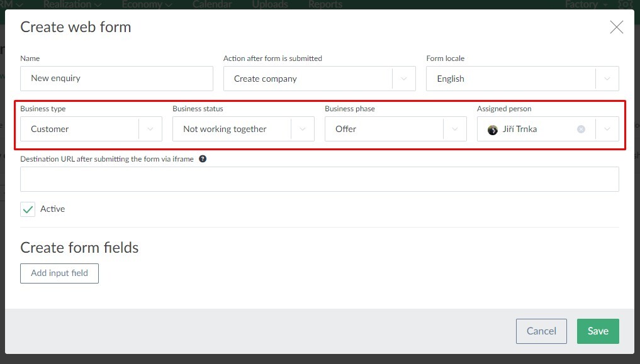Expand the Business status dropdown
Image resolution: width=640 pixels, height=364 pixels.
tap(302, 129)
